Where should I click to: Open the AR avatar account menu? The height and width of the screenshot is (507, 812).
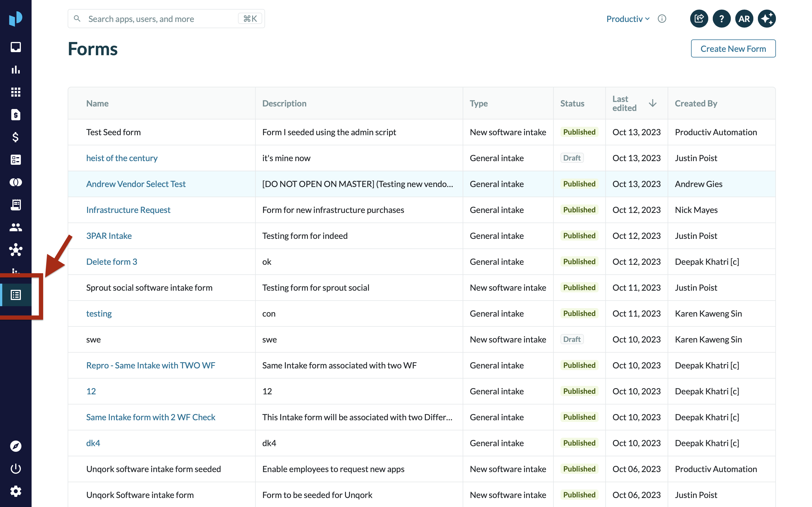click(744, 18)
